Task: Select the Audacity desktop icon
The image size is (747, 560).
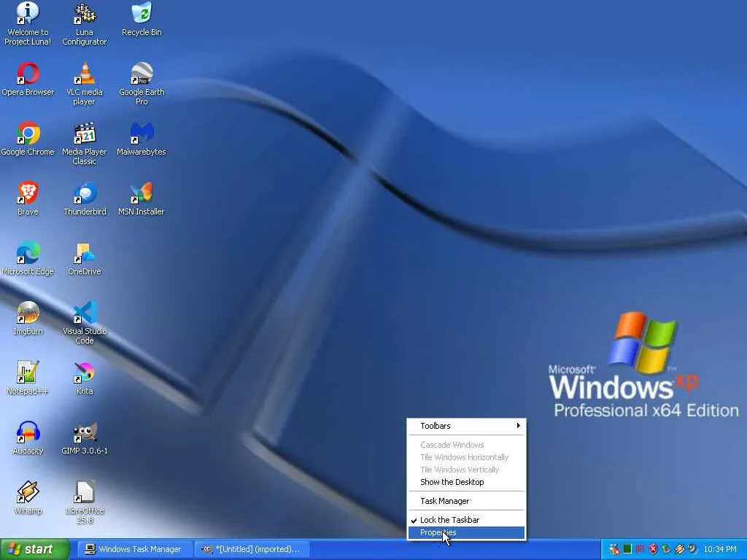Action: (28, 438)
